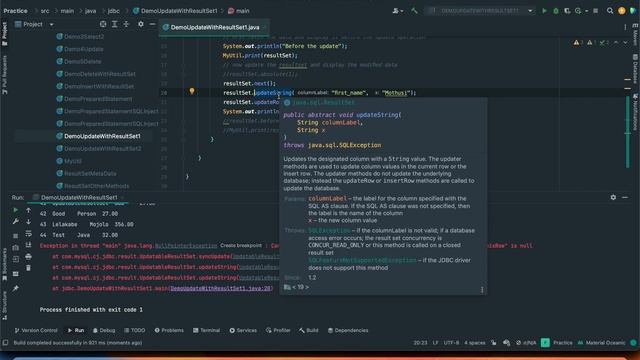Image resolution: width=640 pixels, height=360 pixels.
Task: Pin the Run tab
Action: pyautogui.click(x=16, y=289)
